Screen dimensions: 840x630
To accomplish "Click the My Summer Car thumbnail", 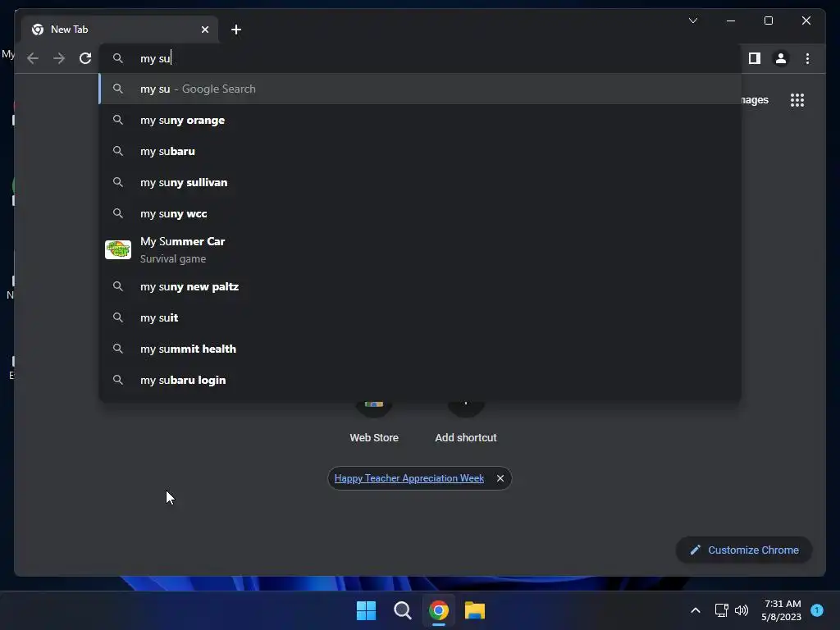I will coord(118,249).
